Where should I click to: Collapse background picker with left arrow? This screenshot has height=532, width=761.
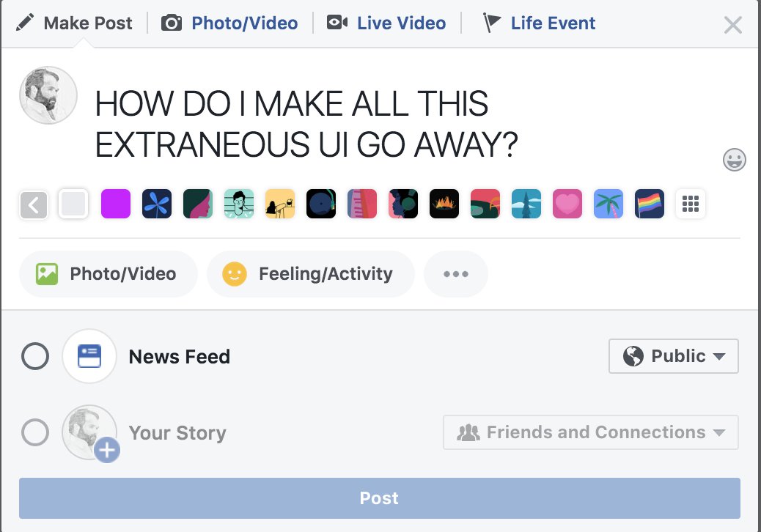33,204
